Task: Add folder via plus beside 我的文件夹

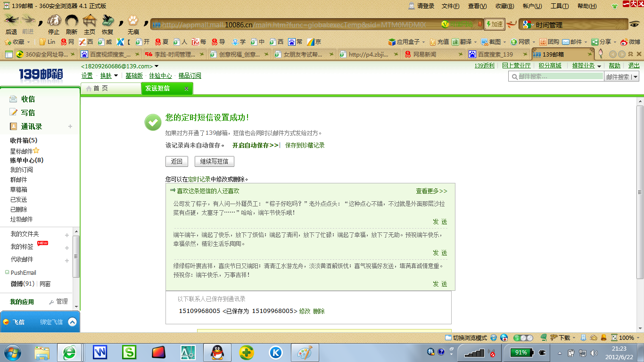Action: (x=67, y=235)
